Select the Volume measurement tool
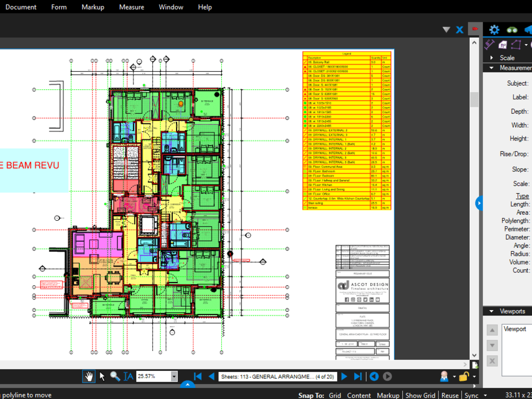The height and width of the screenshot is (399, 532). pos(503,45)
